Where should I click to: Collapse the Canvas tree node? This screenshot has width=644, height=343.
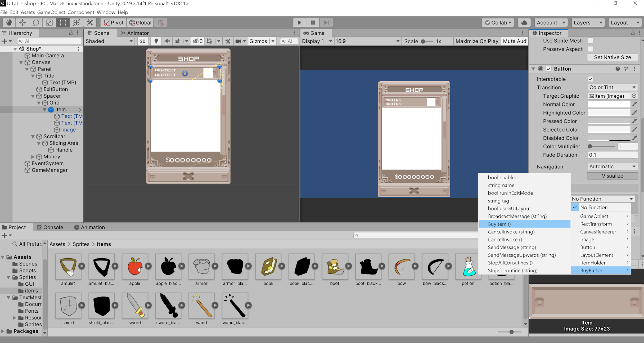tap(21, 63)
